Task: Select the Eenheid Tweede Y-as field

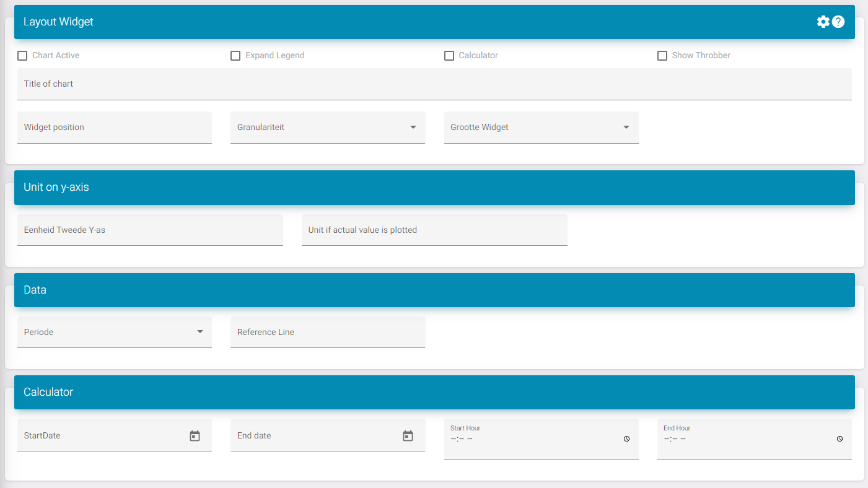Action: 150,230
